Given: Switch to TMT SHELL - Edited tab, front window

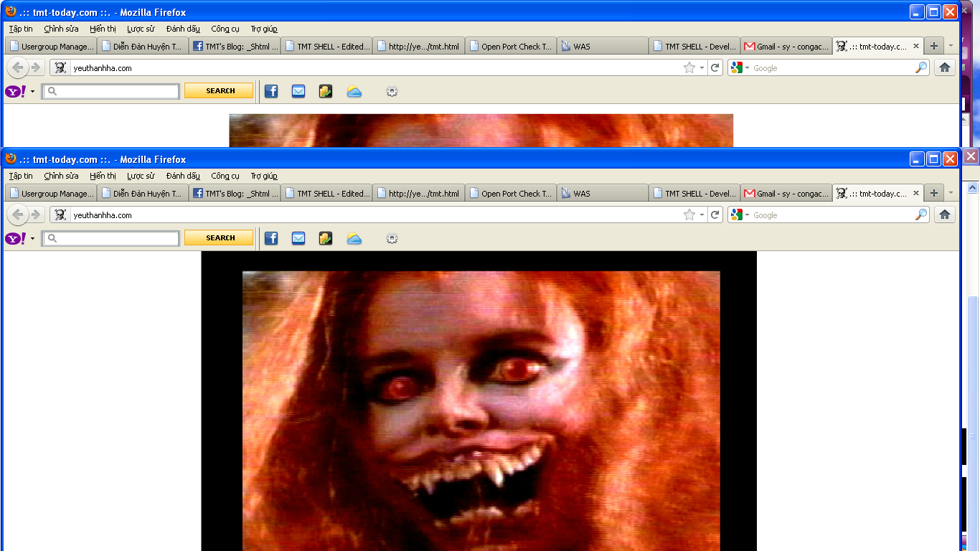Looking at the screenshot, I should [x=327, y=193].
